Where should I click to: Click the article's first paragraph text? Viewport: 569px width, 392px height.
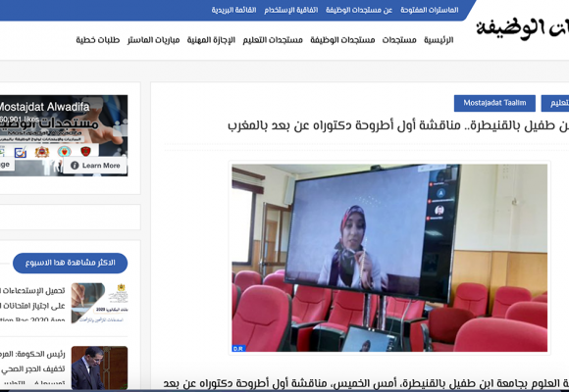366,383
